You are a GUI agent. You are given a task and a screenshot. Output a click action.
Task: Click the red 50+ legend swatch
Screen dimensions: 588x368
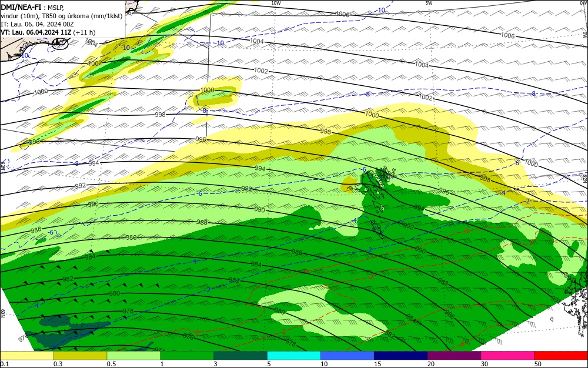[561, 356]
